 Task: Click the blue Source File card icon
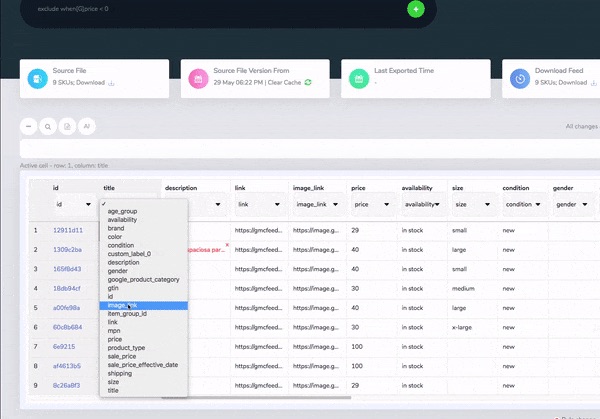(37, 78)
